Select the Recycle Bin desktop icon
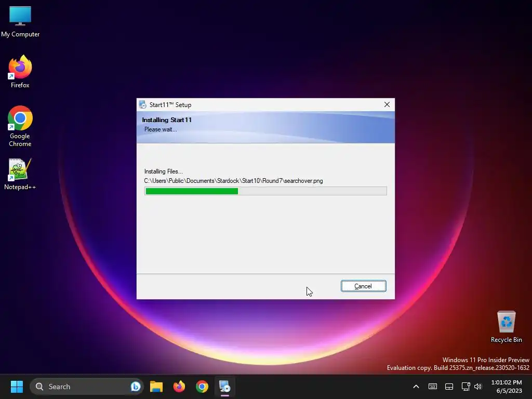Viewport: 532px width, 399px height. [506, 327]
